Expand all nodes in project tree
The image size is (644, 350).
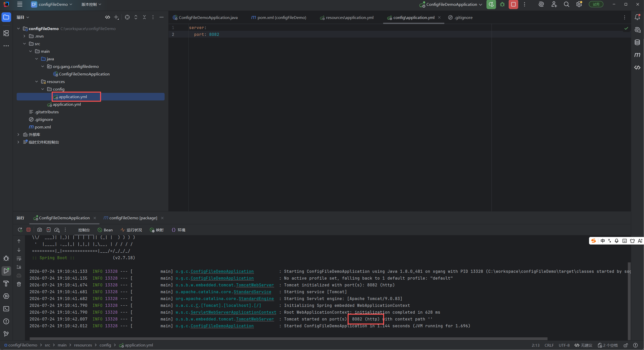[x=136, y=17]
